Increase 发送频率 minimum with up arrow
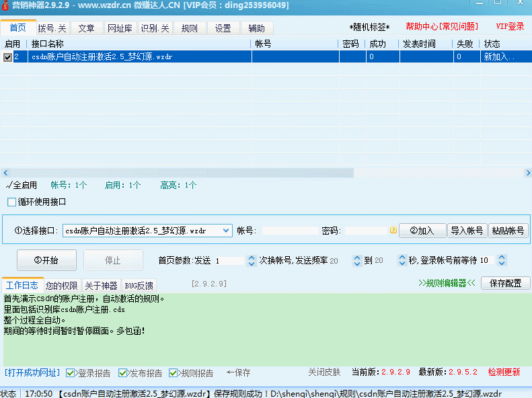The height and width of the screenshot is (398, 532). [357, 257]
